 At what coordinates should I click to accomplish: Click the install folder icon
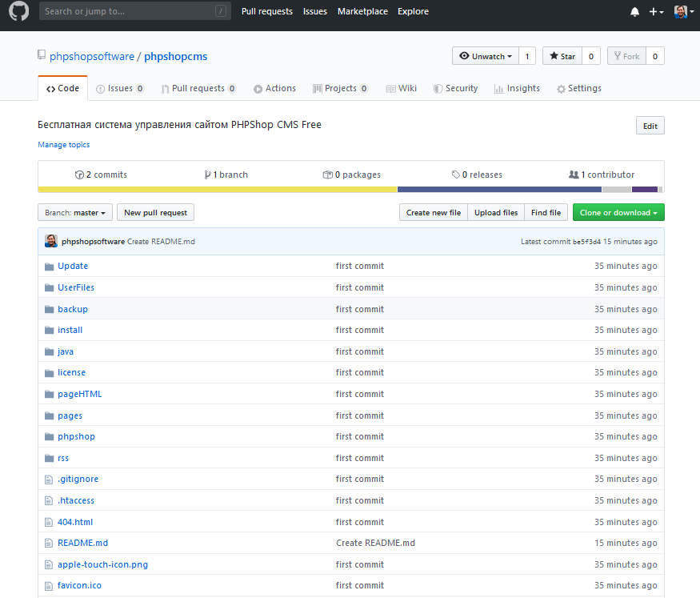[49, 331]
